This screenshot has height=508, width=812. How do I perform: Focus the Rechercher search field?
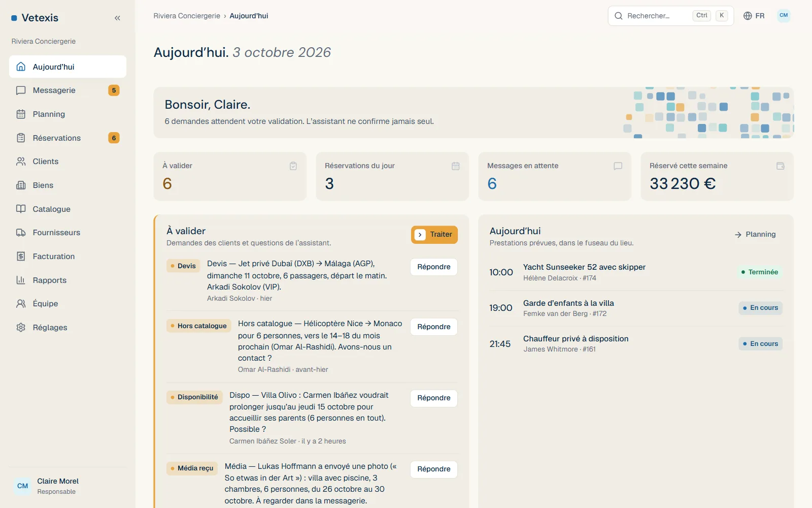click(671, 16)
